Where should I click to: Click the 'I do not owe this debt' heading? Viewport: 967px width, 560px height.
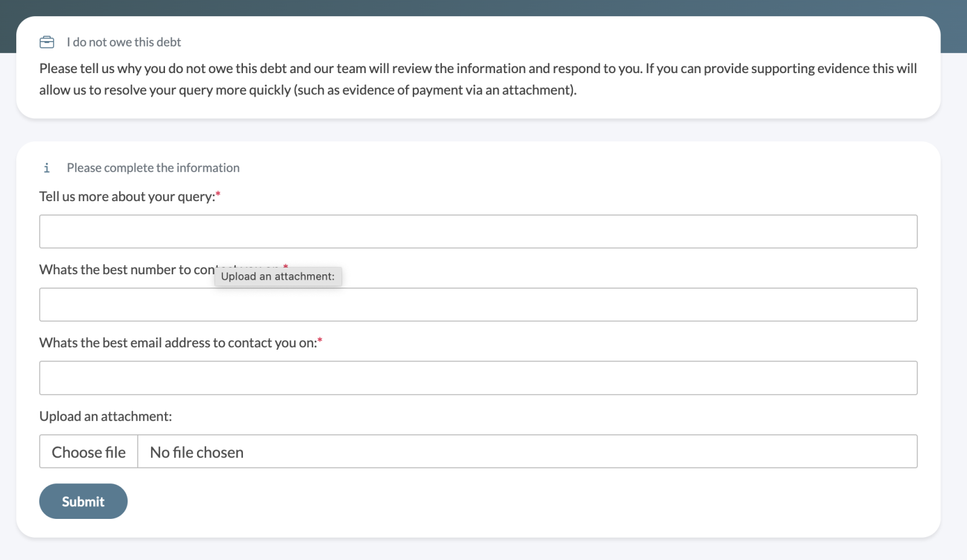pos(123,42)
